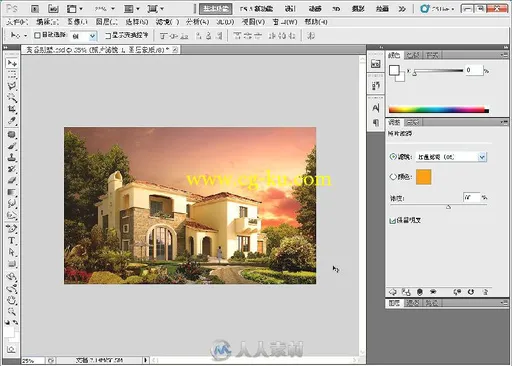The image size is (512, 366).
Task: Click the orange photo filter color swatch
Action: (x=423, y=177)
